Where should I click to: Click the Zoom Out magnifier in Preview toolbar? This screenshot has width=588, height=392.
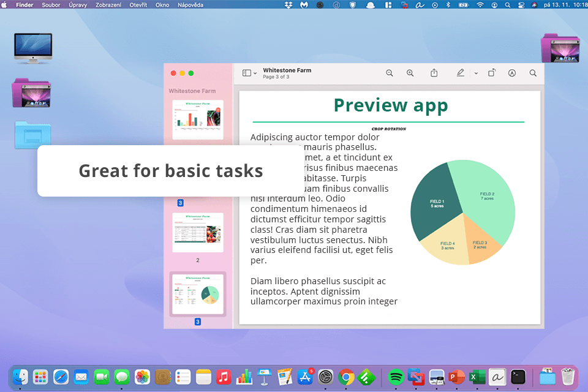pos(390,73)
